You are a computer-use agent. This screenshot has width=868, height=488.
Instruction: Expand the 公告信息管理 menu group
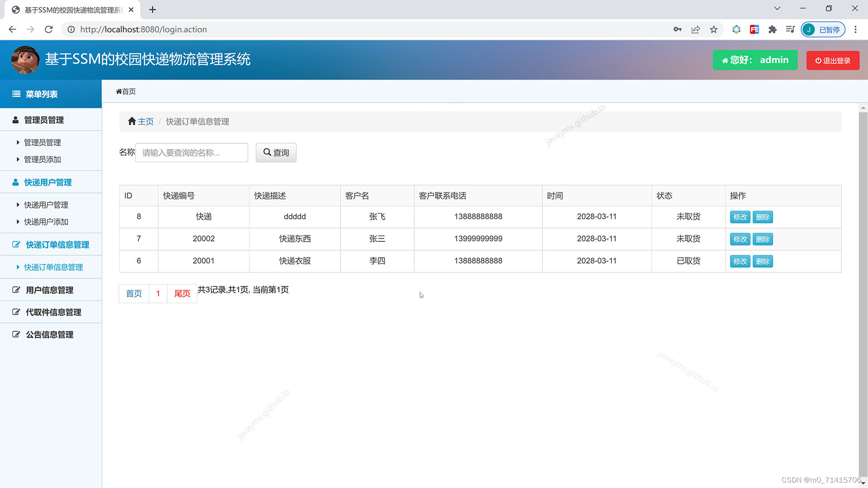49,334
